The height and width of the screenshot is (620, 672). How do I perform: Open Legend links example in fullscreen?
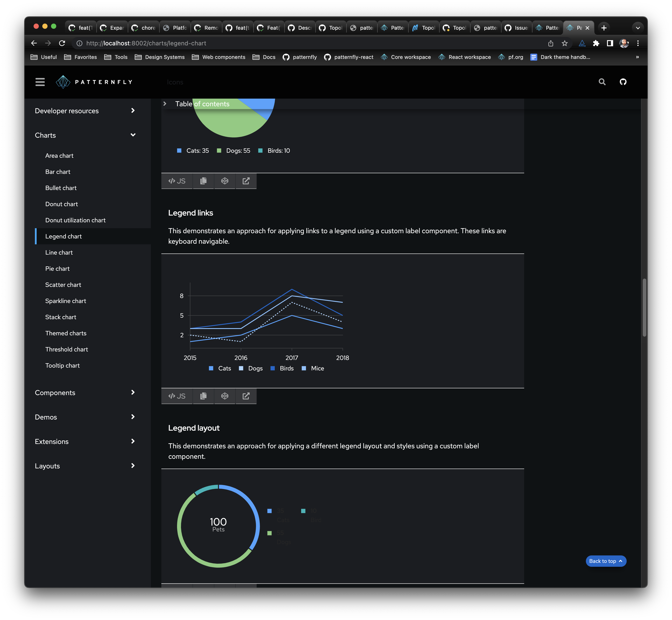pyautogui.click(x=246, y=396)
